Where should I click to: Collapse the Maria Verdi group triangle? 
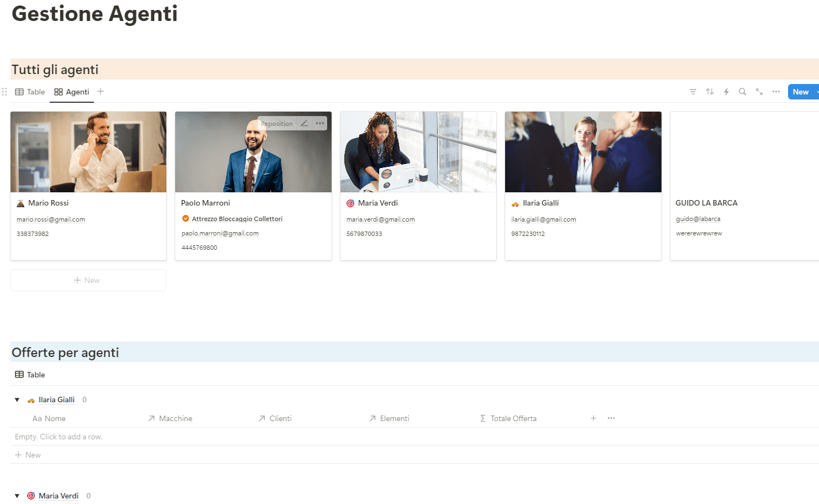[17, 496]
